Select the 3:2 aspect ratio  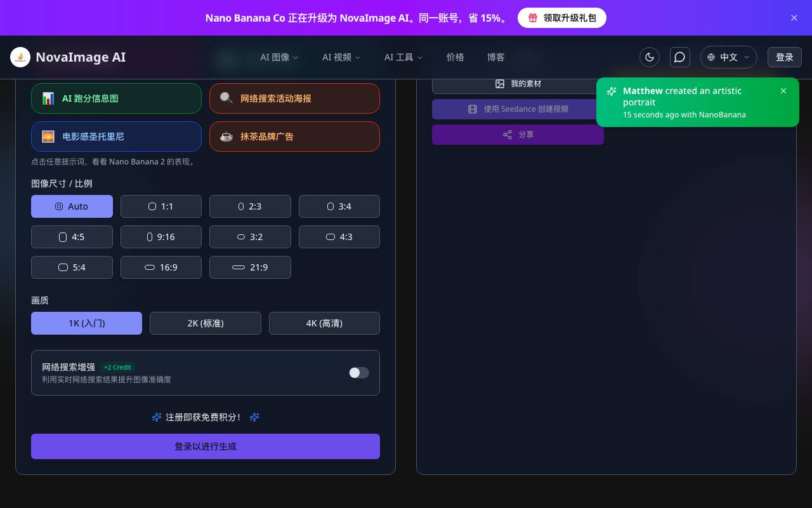click(x=250, y=237)
